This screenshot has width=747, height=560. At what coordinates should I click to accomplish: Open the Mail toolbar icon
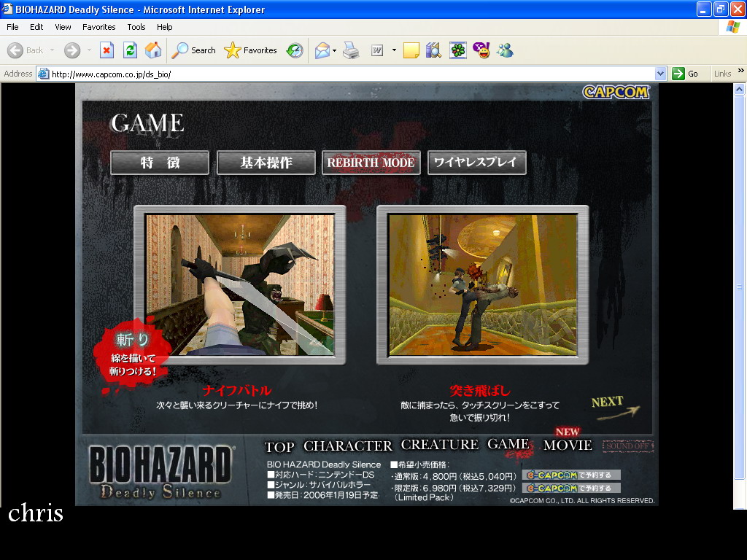click(x=322, y=50)
